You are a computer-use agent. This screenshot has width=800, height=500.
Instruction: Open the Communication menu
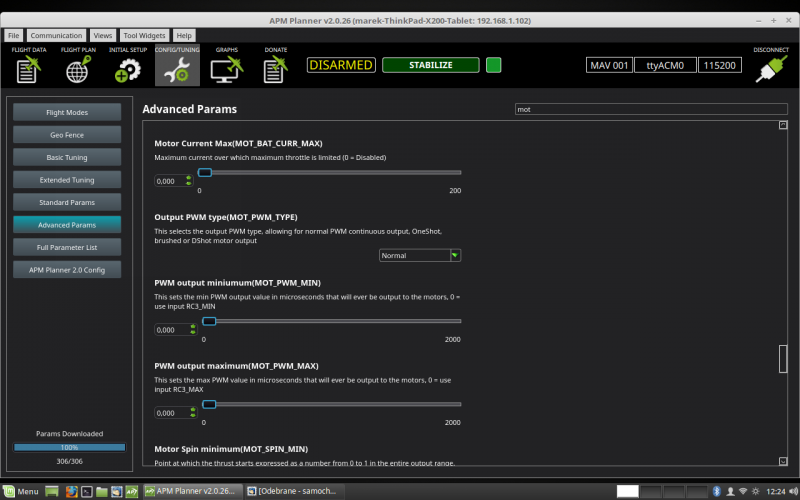click(x=56, y=35)
